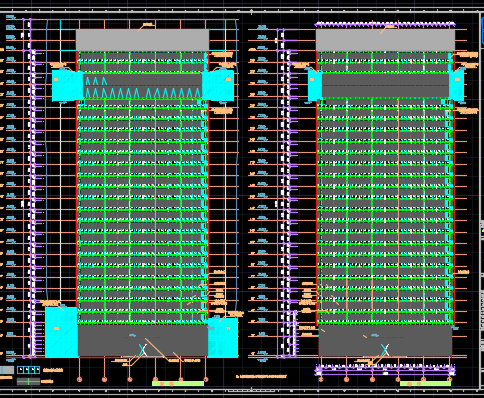Image resolution: width=484 pixels, height=398 pixels.
Task: Select the light gray roof block of right elevation
Action: pos(385,40)
